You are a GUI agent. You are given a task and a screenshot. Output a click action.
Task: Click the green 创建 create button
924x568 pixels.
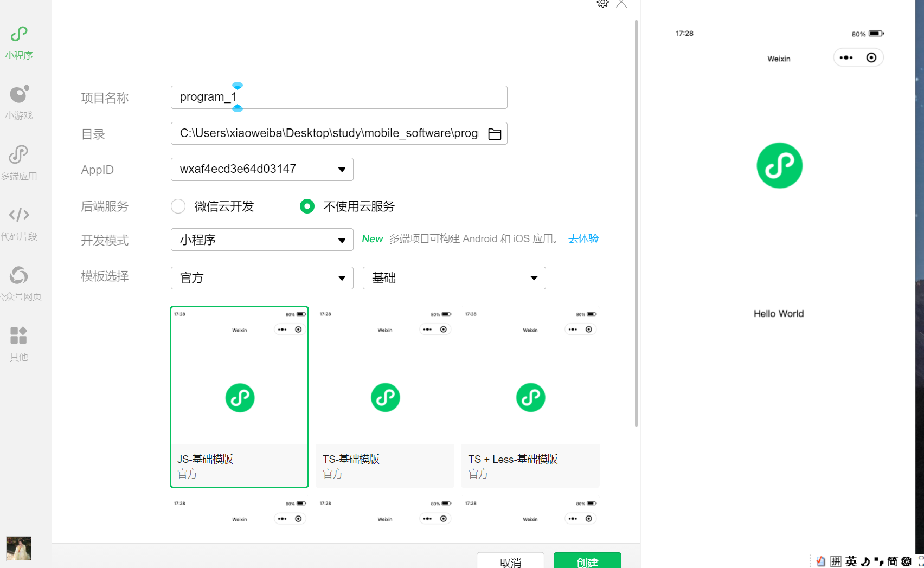(587, 561)
